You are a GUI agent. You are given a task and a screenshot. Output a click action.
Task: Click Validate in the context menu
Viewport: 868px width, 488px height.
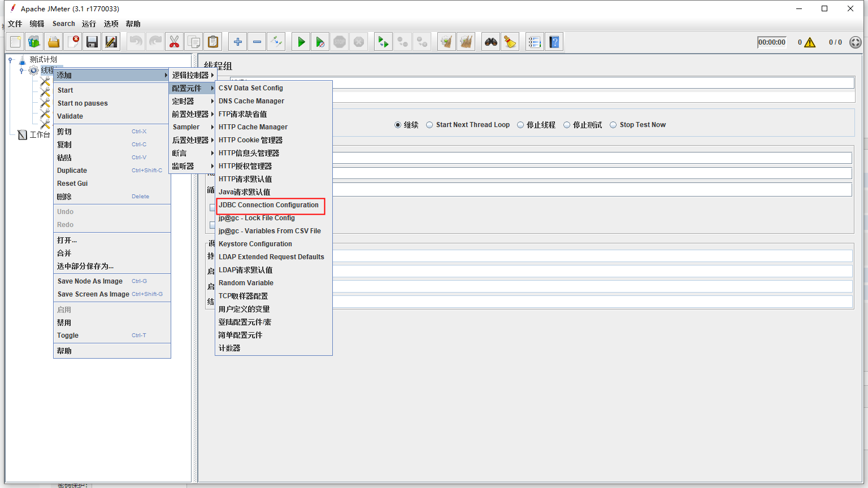click(x=112, y=116)
